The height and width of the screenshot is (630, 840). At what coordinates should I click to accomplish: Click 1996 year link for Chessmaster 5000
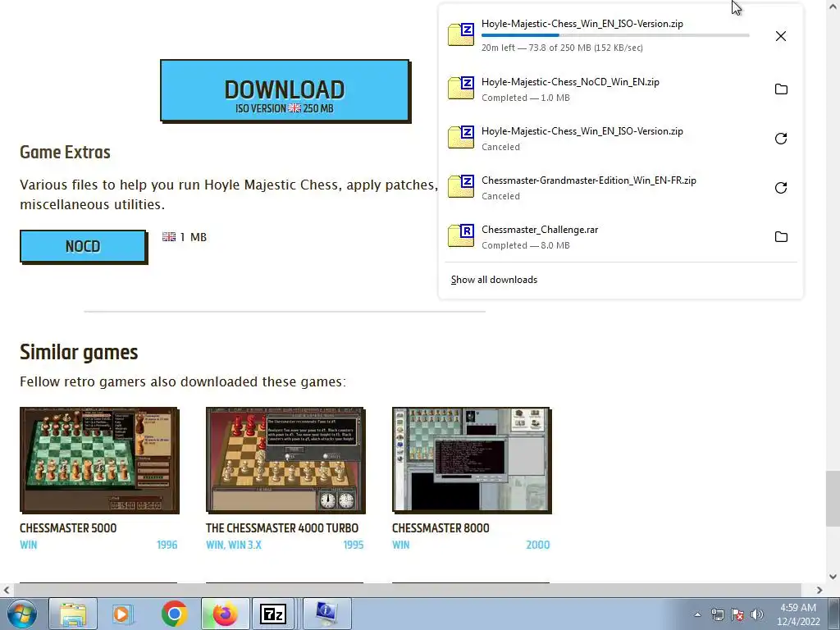coord(167,545)
